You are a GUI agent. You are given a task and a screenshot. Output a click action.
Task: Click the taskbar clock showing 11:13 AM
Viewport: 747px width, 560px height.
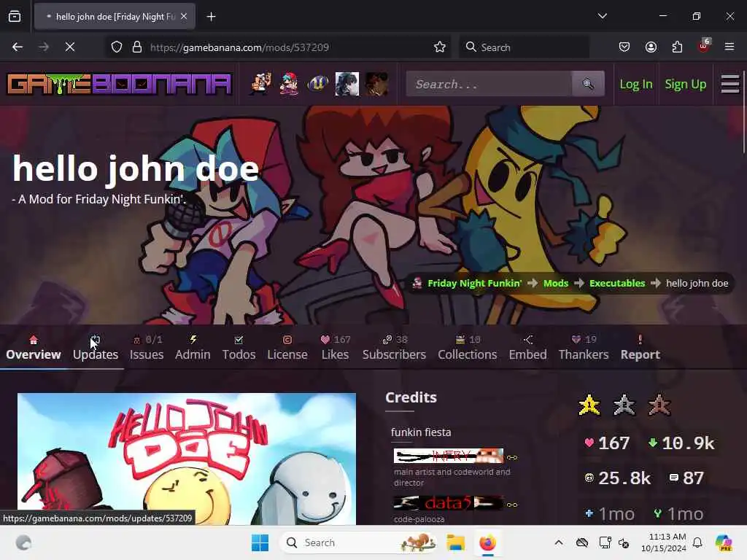tap(664, 542)
